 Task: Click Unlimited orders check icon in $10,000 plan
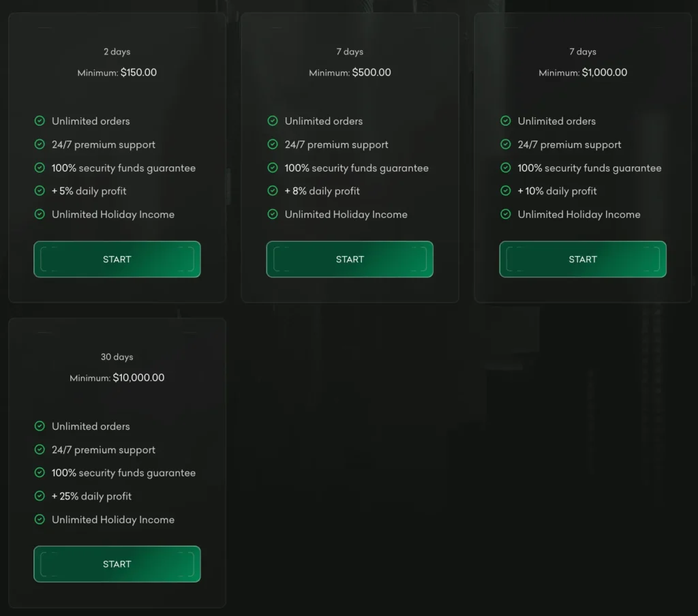point(40,426)
